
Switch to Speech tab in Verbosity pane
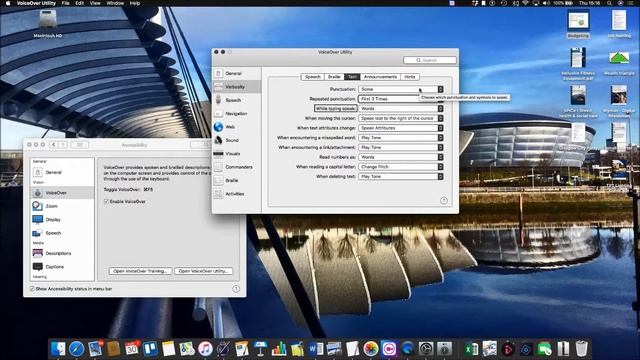pyautogui.click(x=313, y=77)
